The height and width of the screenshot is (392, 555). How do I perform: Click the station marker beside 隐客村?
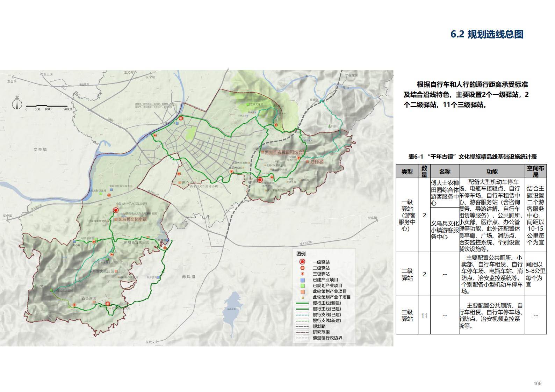tap(299, 157)
